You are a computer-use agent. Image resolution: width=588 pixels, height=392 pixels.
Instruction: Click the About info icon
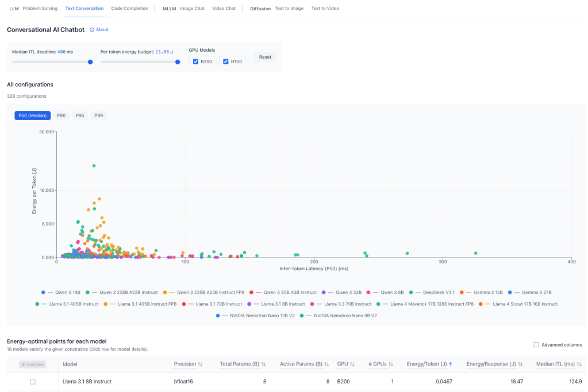point(93,29)
